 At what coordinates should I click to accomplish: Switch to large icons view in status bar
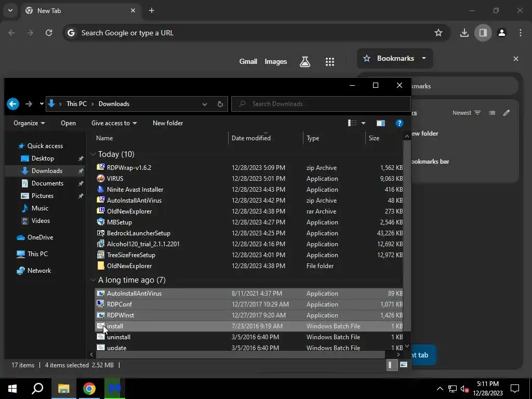403,365
